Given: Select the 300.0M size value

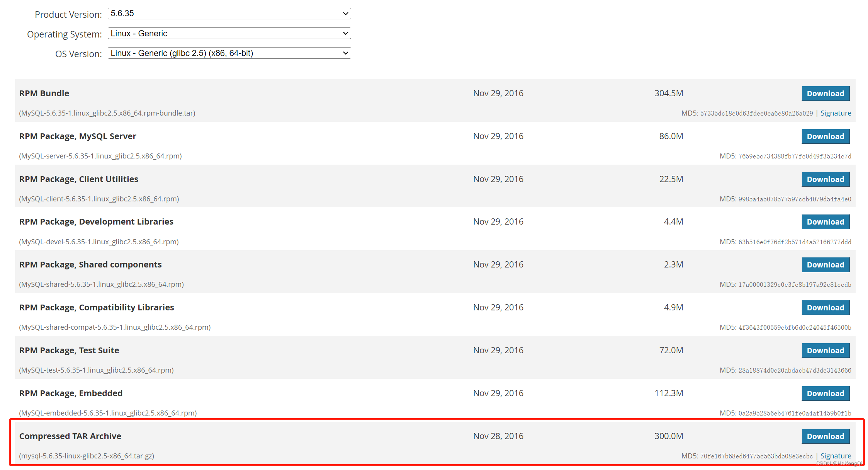Looking at the screenshot, I should 669,436.
